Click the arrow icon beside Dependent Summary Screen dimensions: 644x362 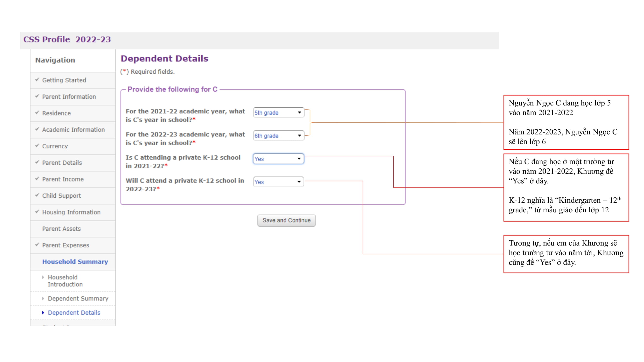click(x=43, y=299)
